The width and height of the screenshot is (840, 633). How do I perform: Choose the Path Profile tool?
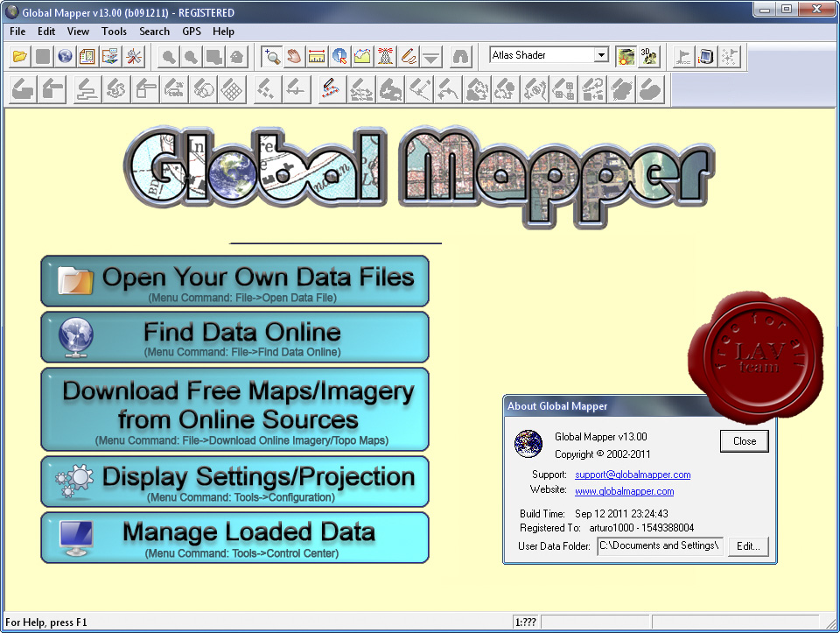[363, 57]
